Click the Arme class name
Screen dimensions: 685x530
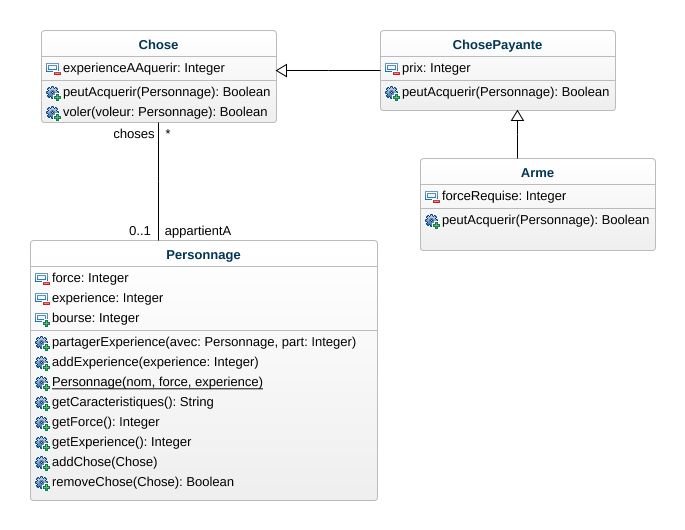[x=537, y=172]
